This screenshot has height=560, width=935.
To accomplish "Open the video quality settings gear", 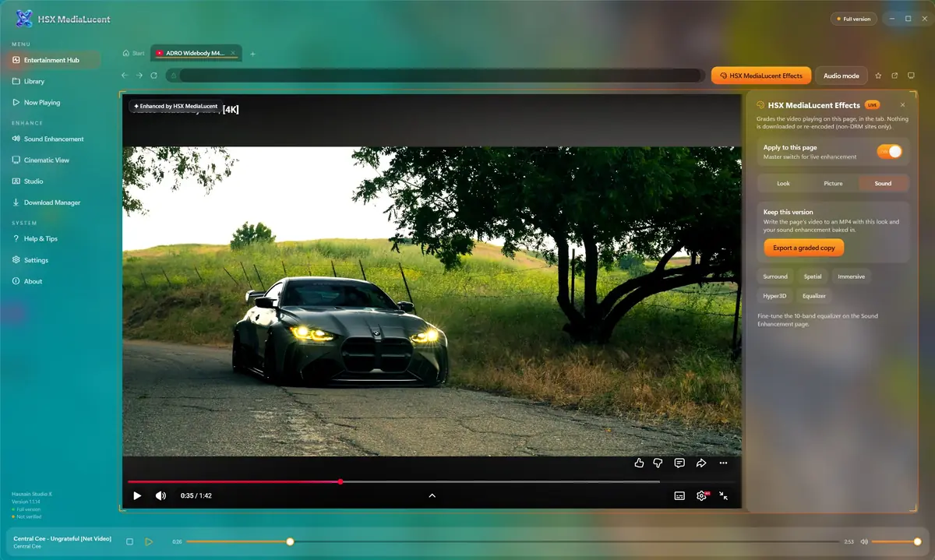I will pyautogui.click(x=702, y=495).
